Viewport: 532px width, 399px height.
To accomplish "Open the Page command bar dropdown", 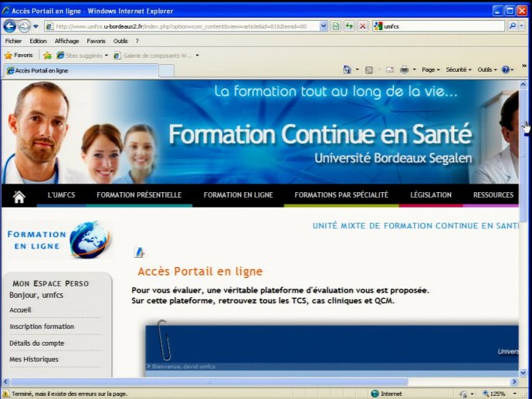I will [431, 69].
